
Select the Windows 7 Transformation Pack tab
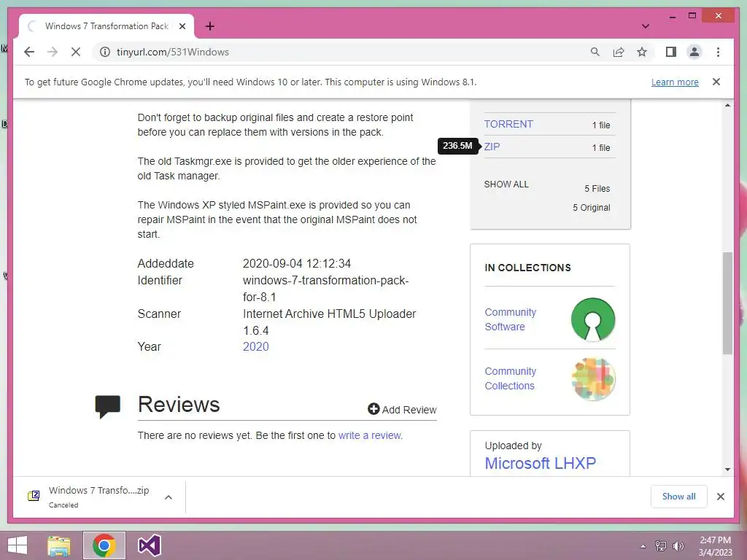click(x=107, y=26)
